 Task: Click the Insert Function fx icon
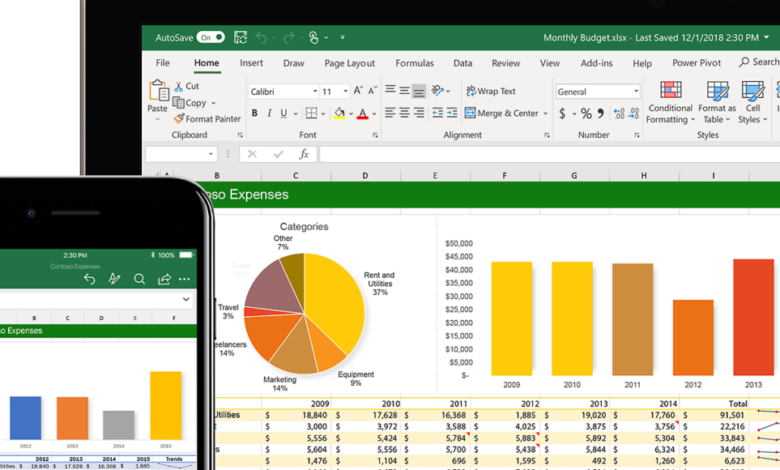304,154
